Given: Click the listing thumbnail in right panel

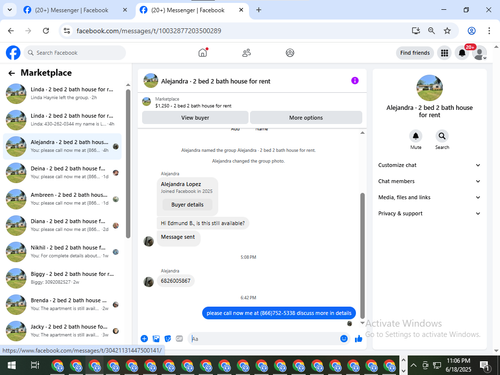Looking at the screenshot, I should [429, 88].
